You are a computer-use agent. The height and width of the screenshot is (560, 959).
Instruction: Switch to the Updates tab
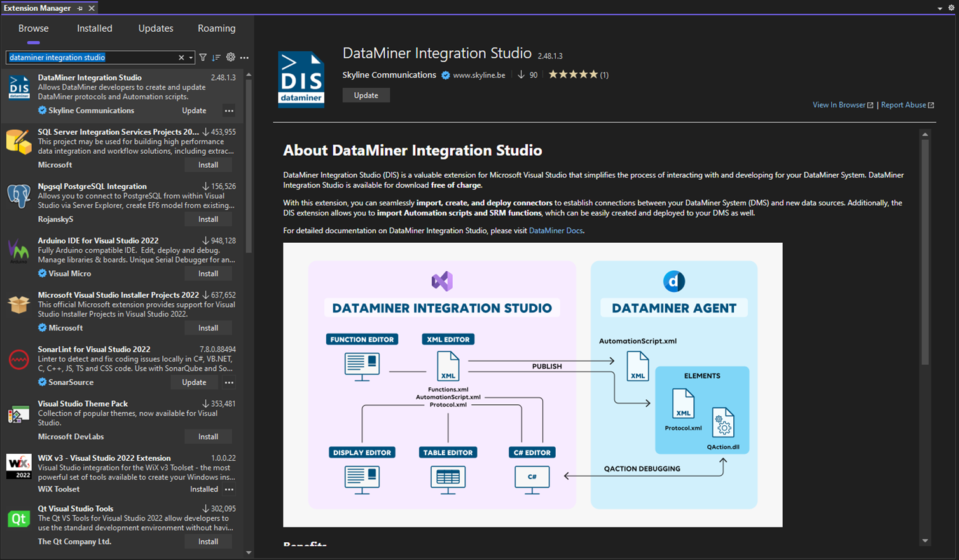(156, 29)
